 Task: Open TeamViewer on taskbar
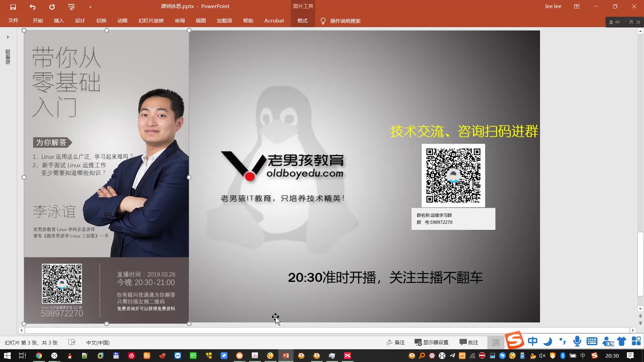pyautogui.click(x=178, y=356)
